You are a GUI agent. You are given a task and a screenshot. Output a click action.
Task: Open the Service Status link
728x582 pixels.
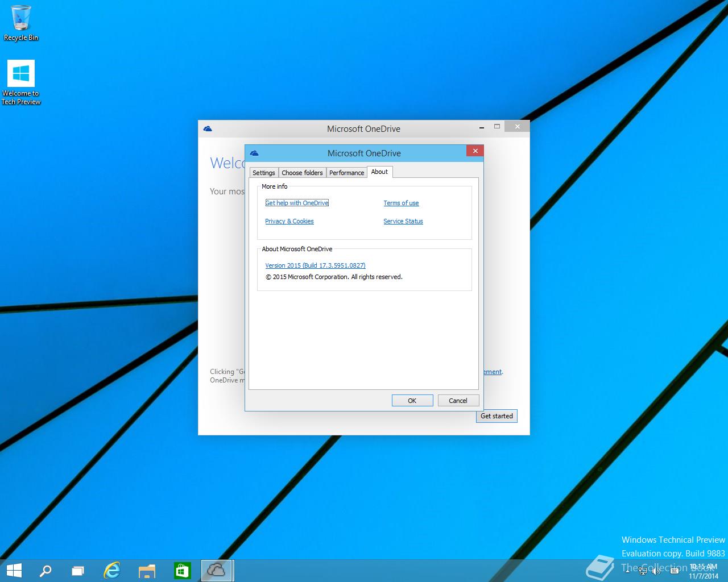(x=403, y=221)
